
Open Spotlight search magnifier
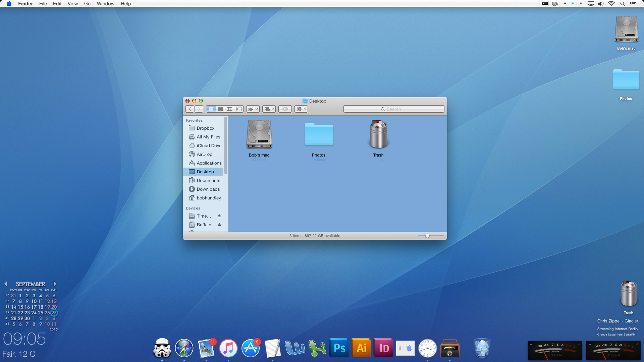tap(623, 4)
